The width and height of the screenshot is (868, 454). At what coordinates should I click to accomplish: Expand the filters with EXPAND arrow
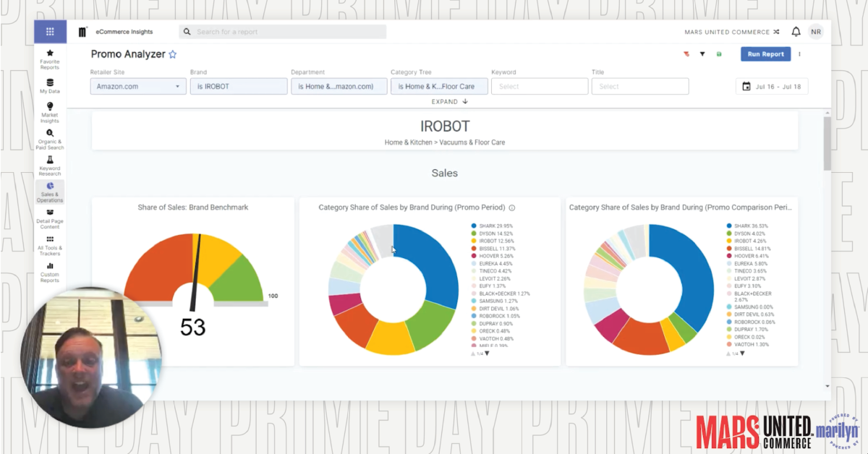tap(450, 102)
